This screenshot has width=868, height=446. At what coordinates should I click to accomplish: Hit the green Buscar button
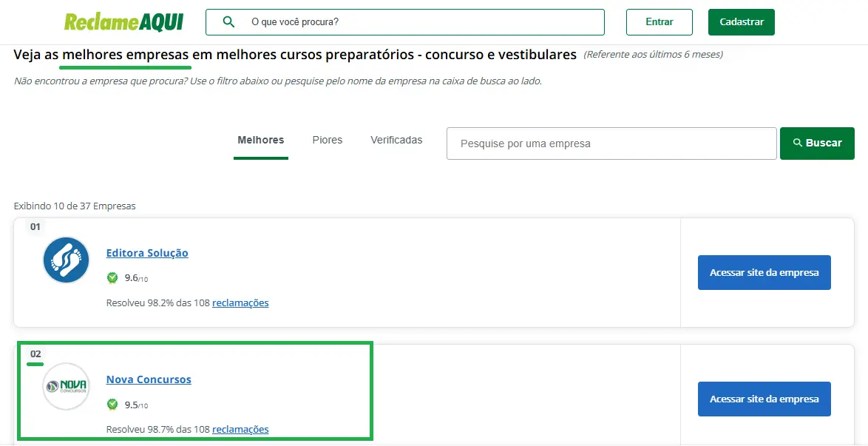click(x=817, y=143)
